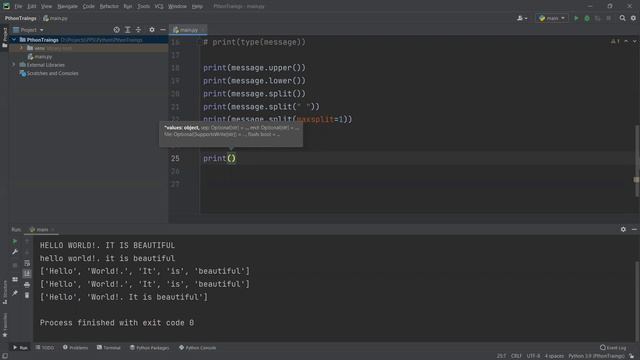Click the greyed Stop icon in top toolbar

pos(609,18)
